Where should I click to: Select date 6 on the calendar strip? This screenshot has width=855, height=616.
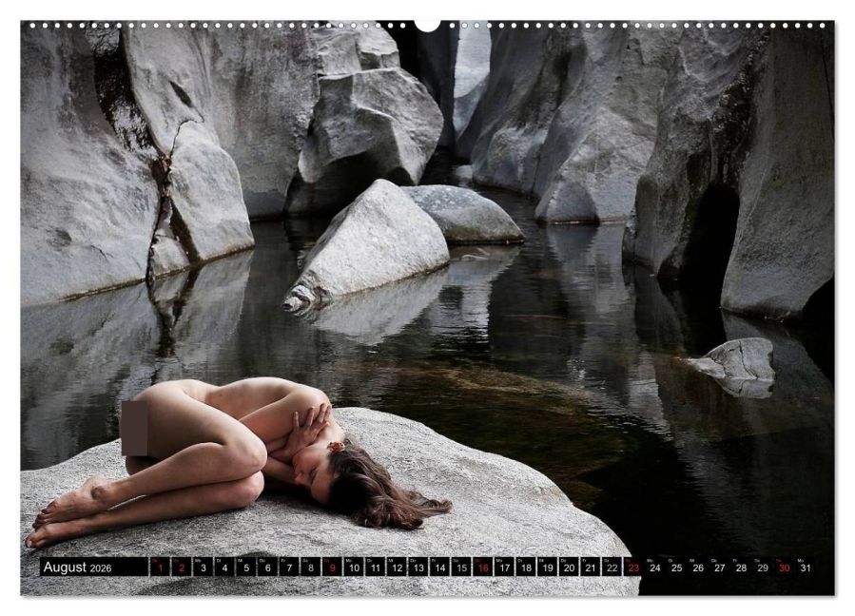[x=268, y=567]
